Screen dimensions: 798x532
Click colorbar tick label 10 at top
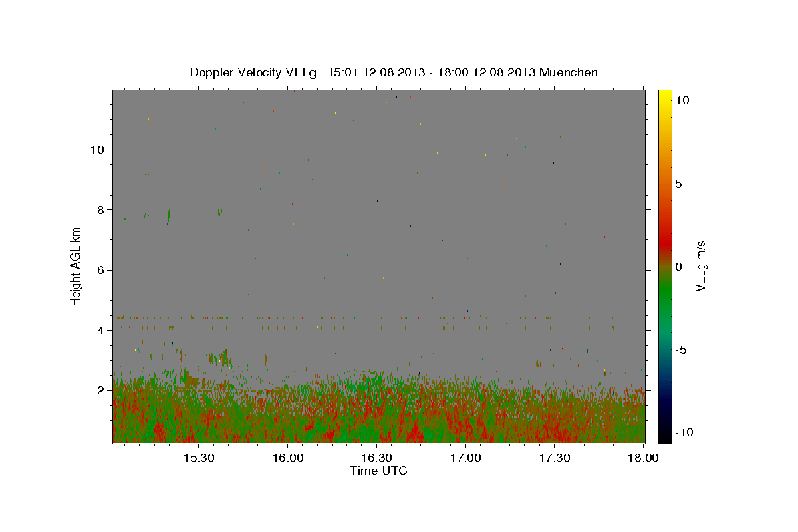682,100
